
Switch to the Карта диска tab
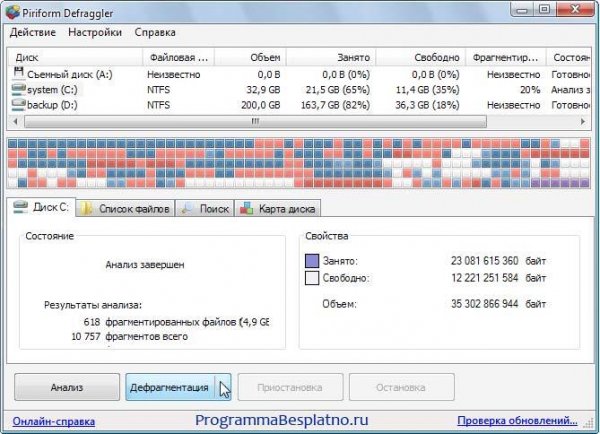pos(278,208)
